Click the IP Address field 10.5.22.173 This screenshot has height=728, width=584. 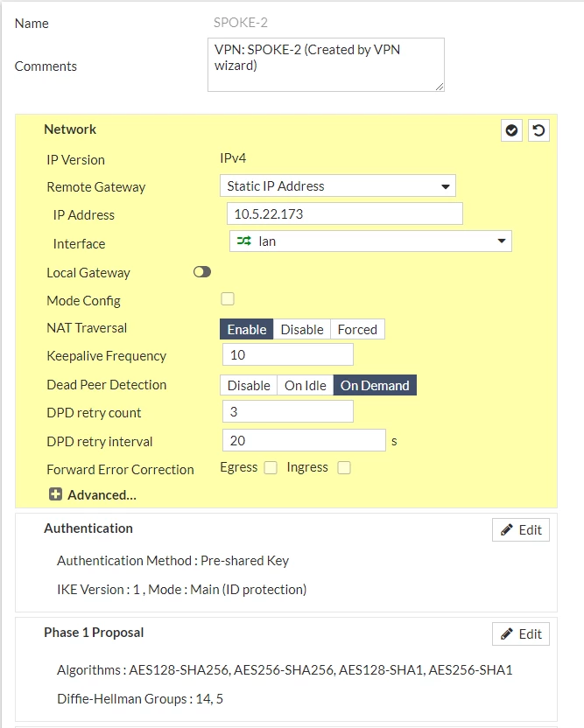pyautogui.click(x=345, y=214)
